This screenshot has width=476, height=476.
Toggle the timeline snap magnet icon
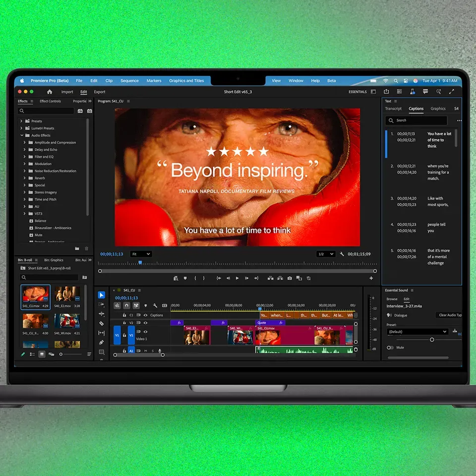[126, 306]
